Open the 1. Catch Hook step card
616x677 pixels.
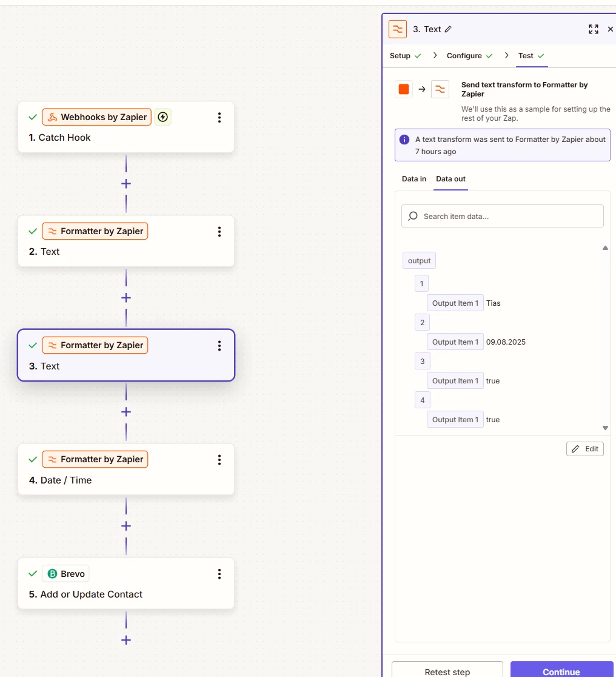point(126,127)
